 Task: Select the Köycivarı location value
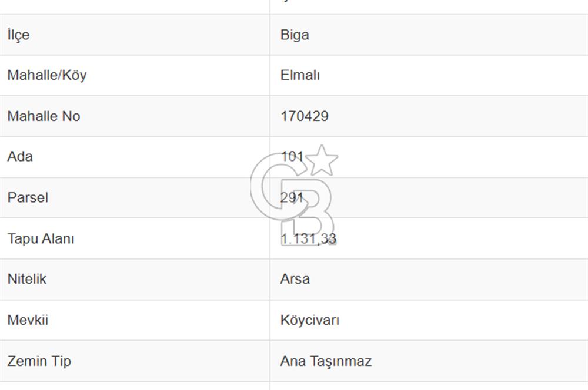[x=310, y=320]
